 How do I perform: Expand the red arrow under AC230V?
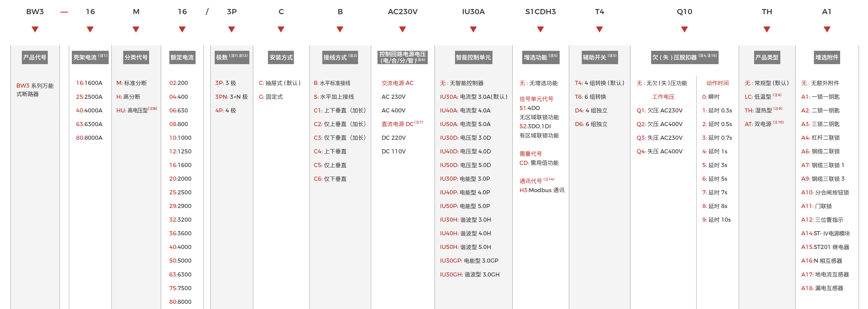pyautogui.click(x=402, y=29)
